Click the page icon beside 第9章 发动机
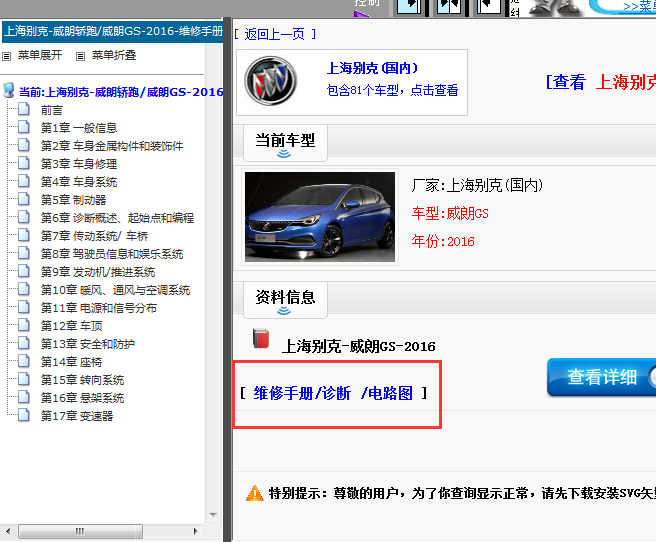Image resolution: width=656 pixels, height=542 pixels. point(24,271)
